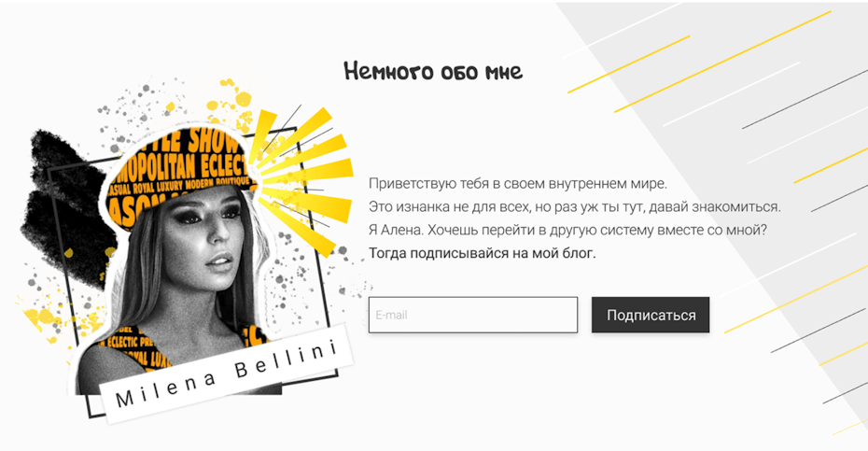Viewport: 868px width, 451px height.
Task: Click the Milena Bellini name label
Action: pyautogui.click(x=226, y=374)
